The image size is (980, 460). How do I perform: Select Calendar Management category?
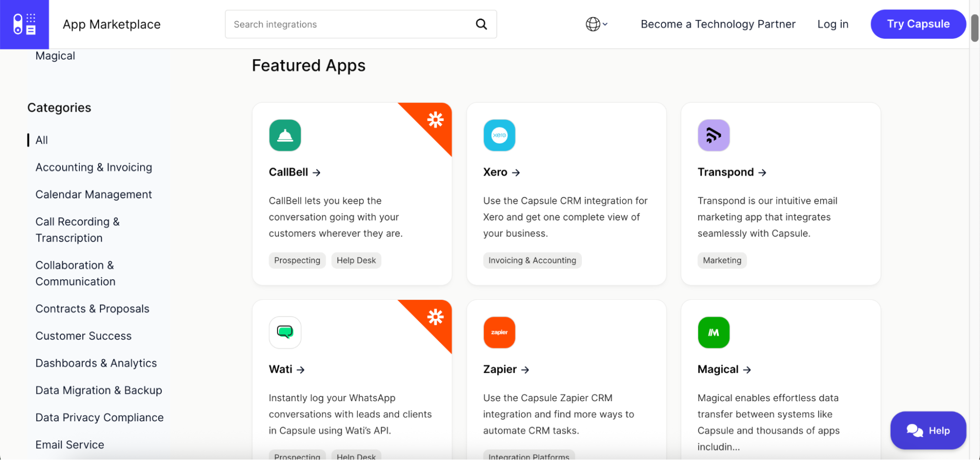(94, 194)
